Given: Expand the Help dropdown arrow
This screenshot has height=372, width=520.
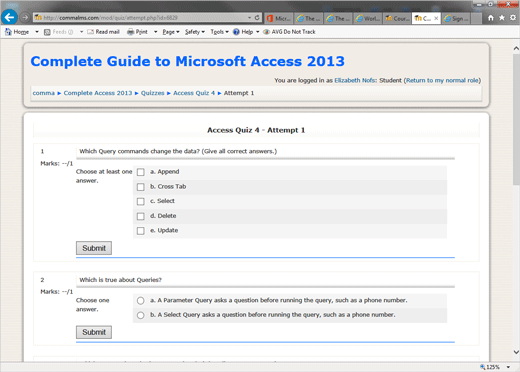Looking at the screenshot, I should [x=258, y=32].
